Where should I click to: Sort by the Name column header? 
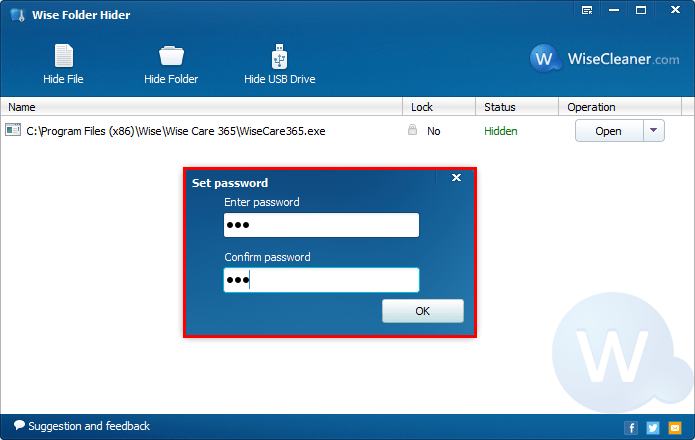202,107
